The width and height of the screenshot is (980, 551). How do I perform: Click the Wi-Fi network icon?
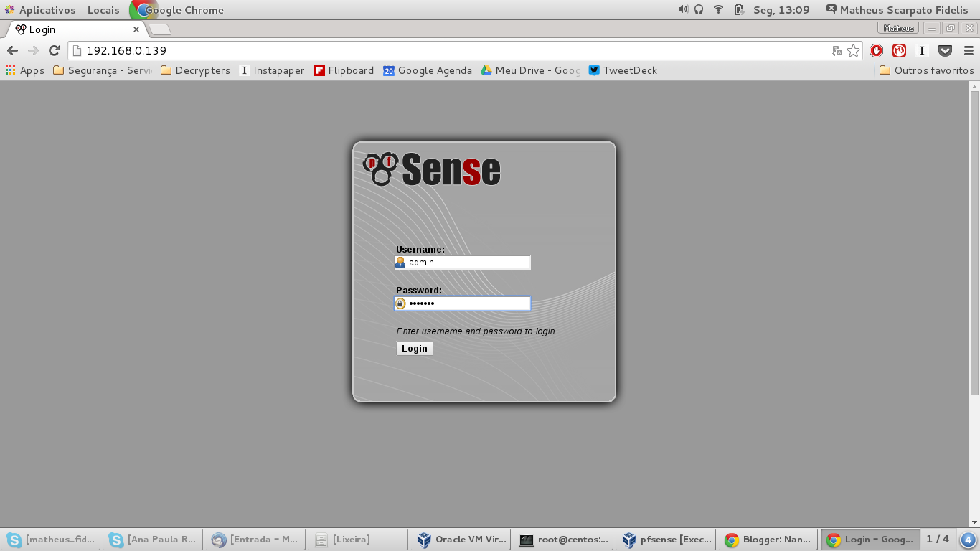tap(719, 9)
